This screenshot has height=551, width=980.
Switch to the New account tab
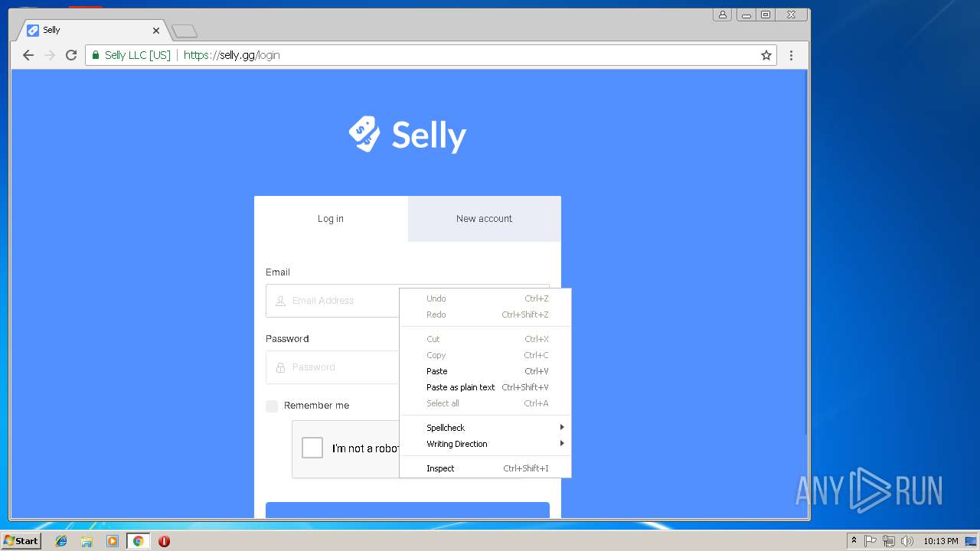(484, 219)
